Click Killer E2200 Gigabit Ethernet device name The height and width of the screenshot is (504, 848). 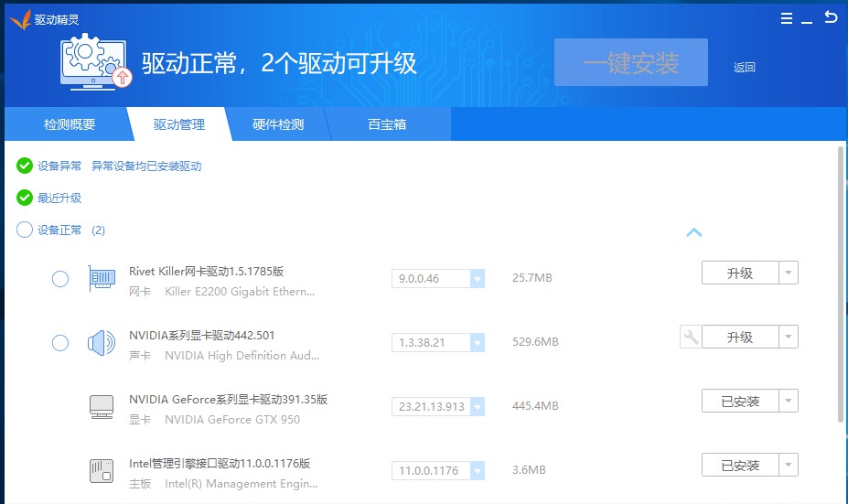pyautogui.click(x=240, y=292)
